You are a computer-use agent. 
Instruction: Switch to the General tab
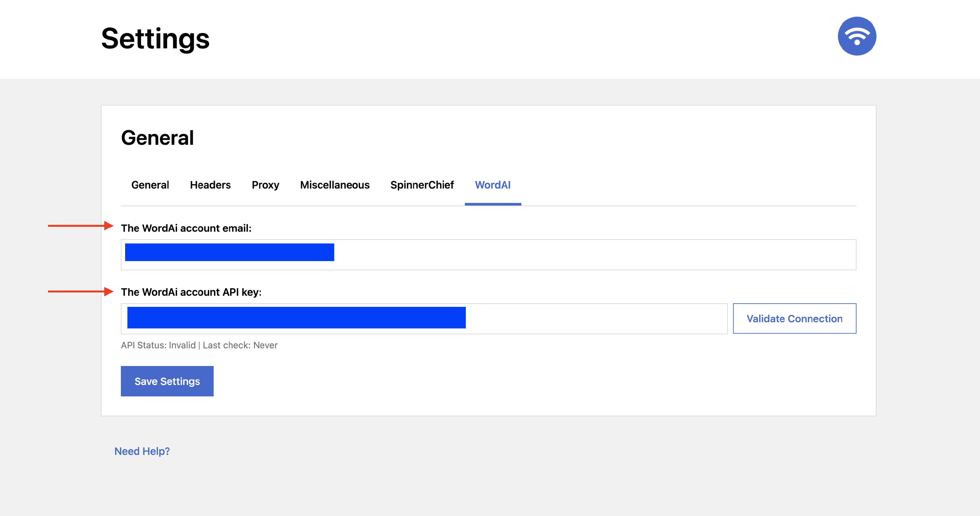150,185
